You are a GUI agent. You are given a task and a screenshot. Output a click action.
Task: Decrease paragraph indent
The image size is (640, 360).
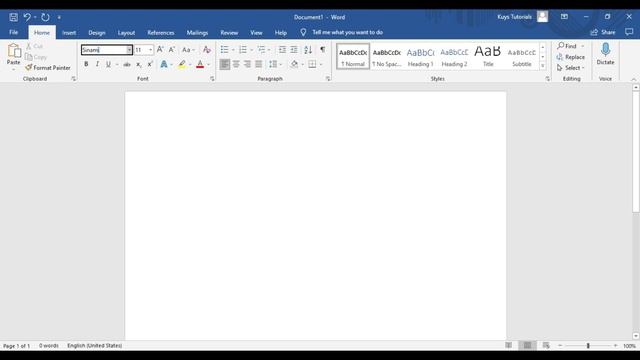[282, 50]
